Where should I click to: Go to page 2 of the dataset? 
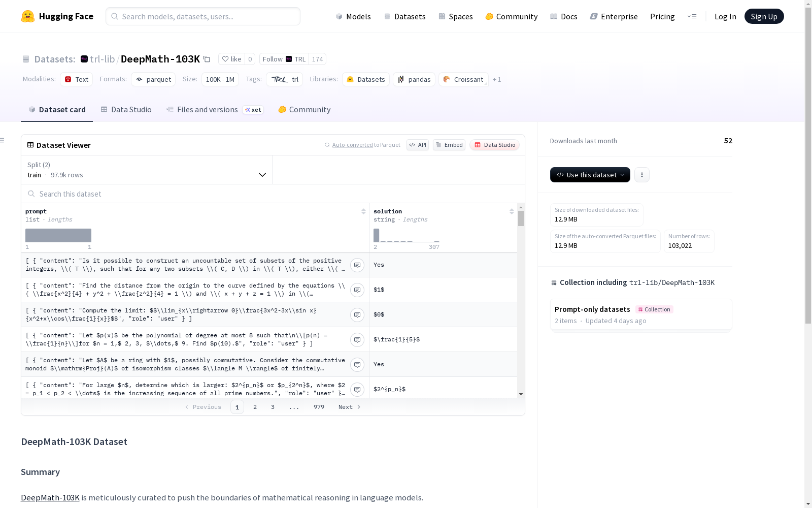click(x=255, y=407)
